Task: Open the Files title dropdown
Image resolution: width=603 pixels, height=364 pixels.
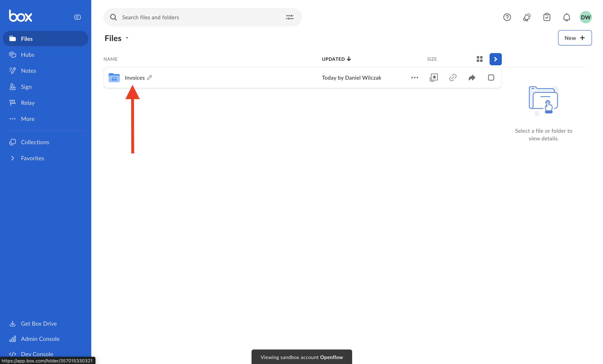Action: pyautogui.click(x=127, y=38)
